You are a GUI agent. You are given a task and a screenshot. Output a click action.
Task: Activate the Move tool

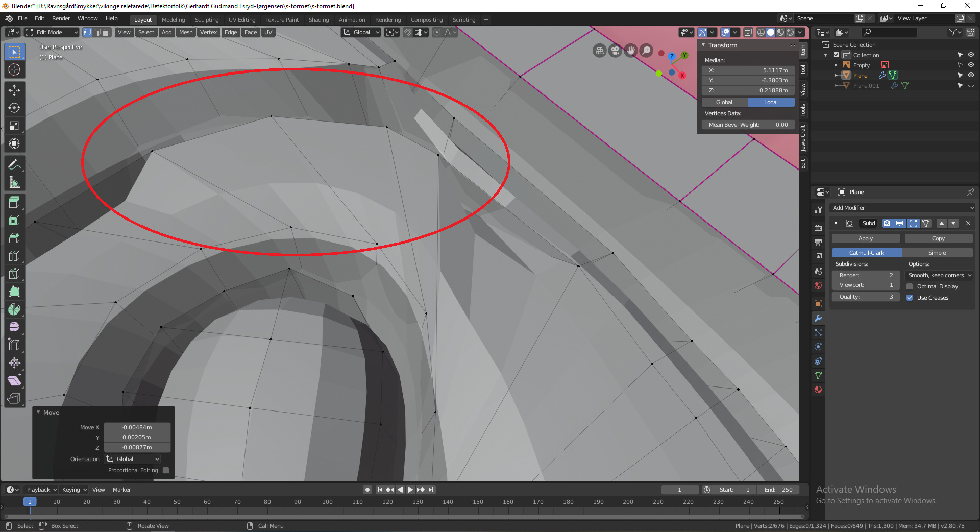click(14, 90)
